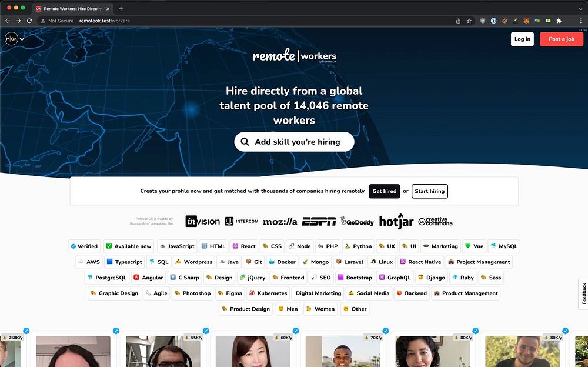588x367 pixels.
Task: Choose the Vue skill tag
Action: pos(474,246)
